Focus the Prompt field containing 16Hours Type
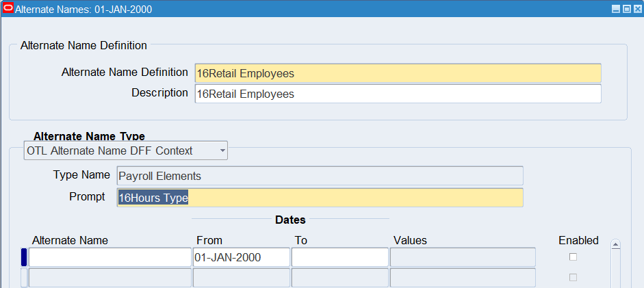Screen dimensions: 644x288 point(320,198)
